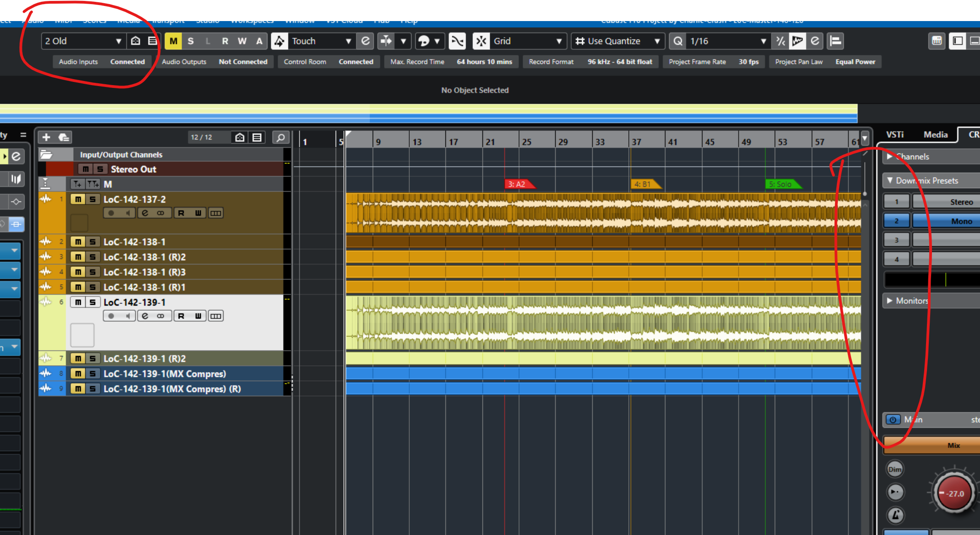Solo track LoC-142-139-1
This screenshot has height=535, width=980.
[x=93, y=303]
